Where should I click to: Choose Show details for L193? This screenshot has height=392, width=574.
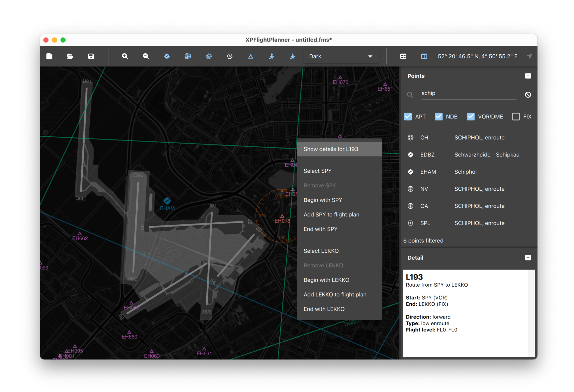point(331,149)
